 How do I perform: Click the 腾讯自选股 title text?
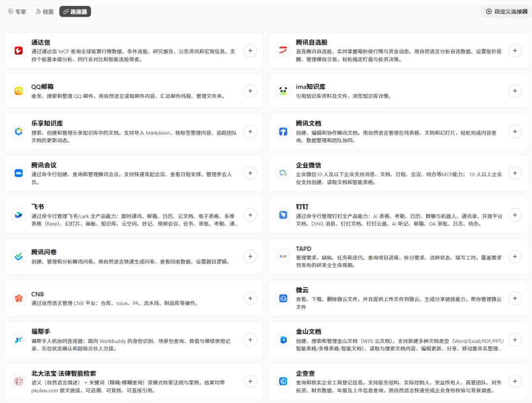(x=311, y=42)
